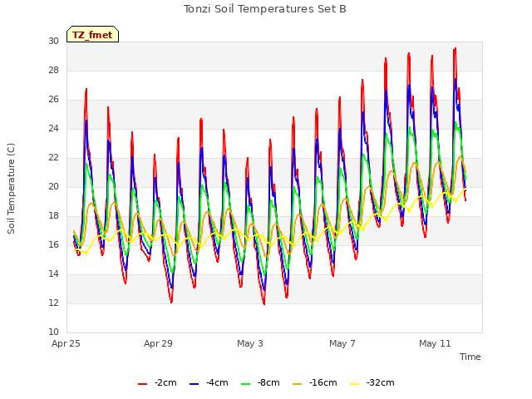Click the 24 y-axis tick value
Viewport: 532px width, 399px height.
[53, 129]
